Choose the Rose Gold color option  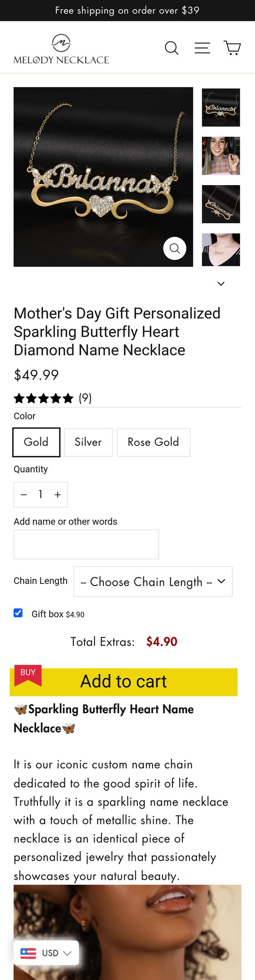coord(153,442)
